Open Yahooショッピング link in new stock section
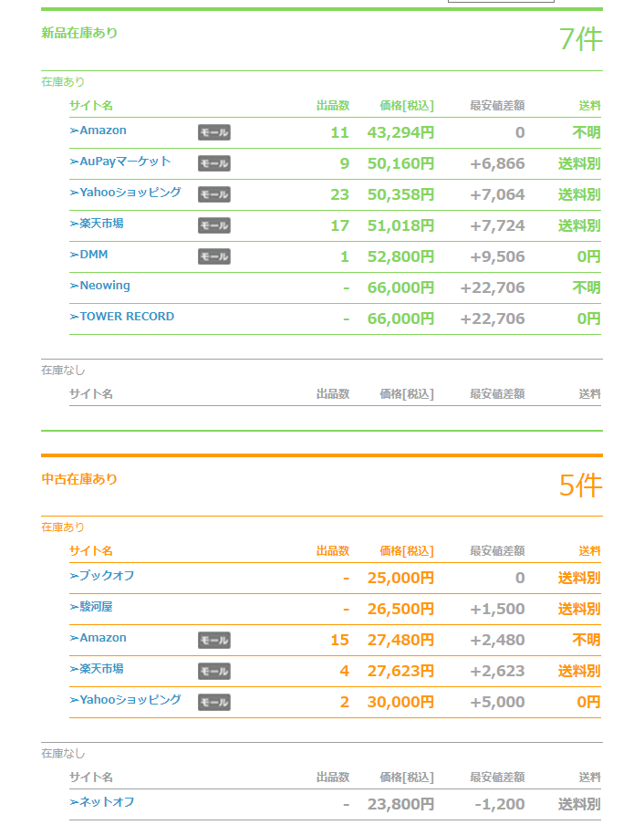This screenshot has width=644, height=825. [126, 193]
